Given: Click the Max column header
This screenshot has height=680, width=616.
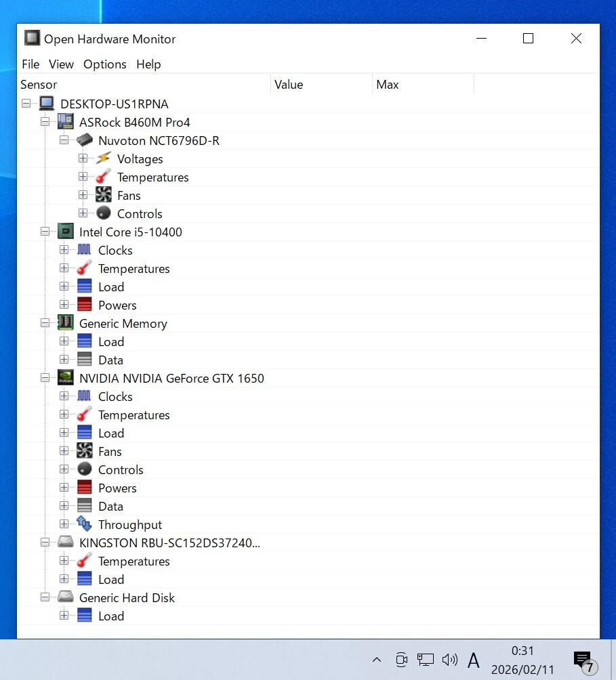Looking at the screenshot, I should pyautogui.click(x=423, y=84).
